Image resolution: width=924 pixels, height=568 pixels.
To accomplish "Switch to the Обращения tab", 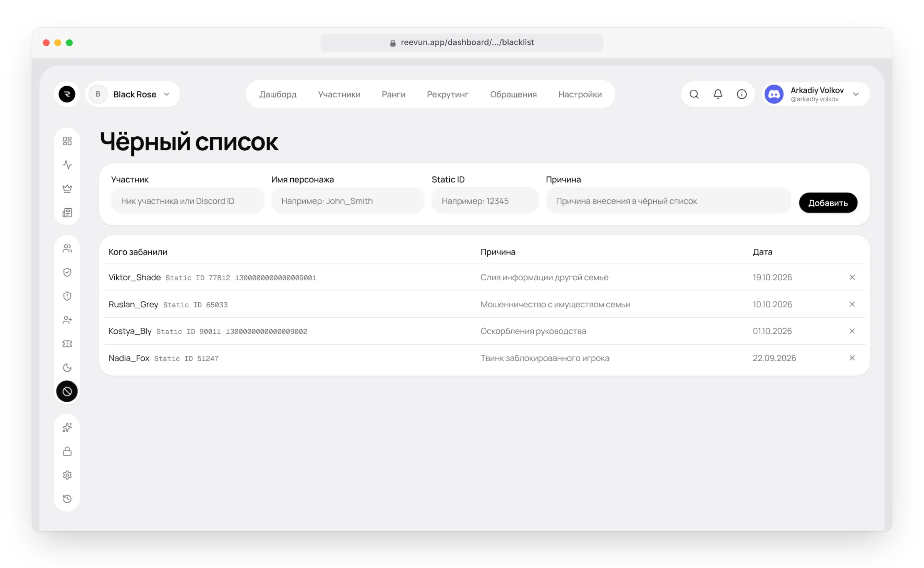I will pos(513,94).
